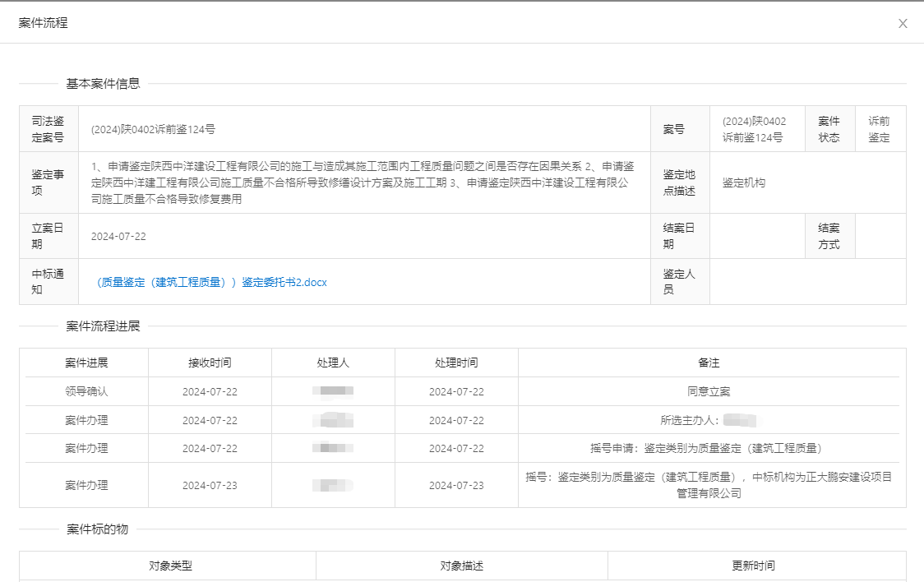Click the 基本案件信息 section heading

click(x=103, y=83)
